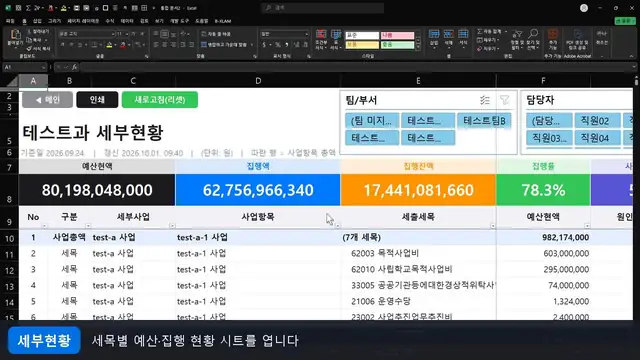Open the font size dropdown
This screenshot has width=640, height=360.
coord(127,34)
